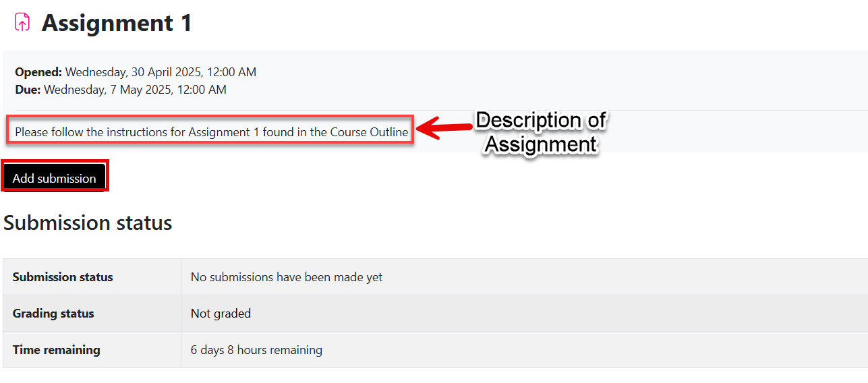Click the pink assignment upload icon
The height and width of the screenshot is (383, 868).
[x=22, y=23]
